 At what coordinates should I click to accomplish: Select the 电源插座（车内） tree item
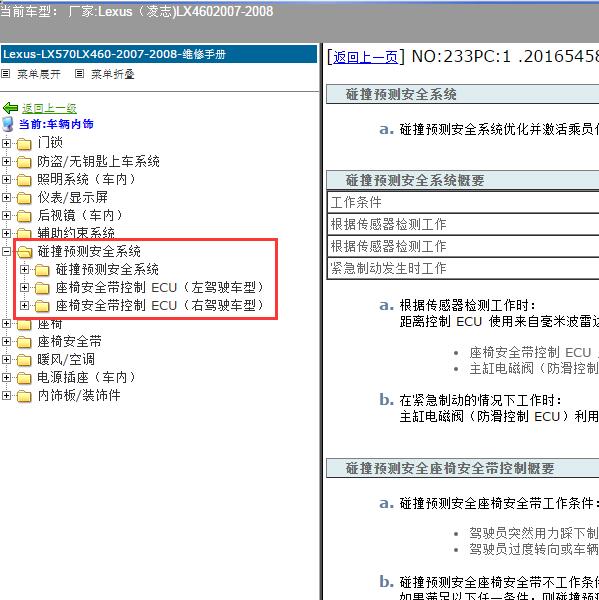(87, 377)
